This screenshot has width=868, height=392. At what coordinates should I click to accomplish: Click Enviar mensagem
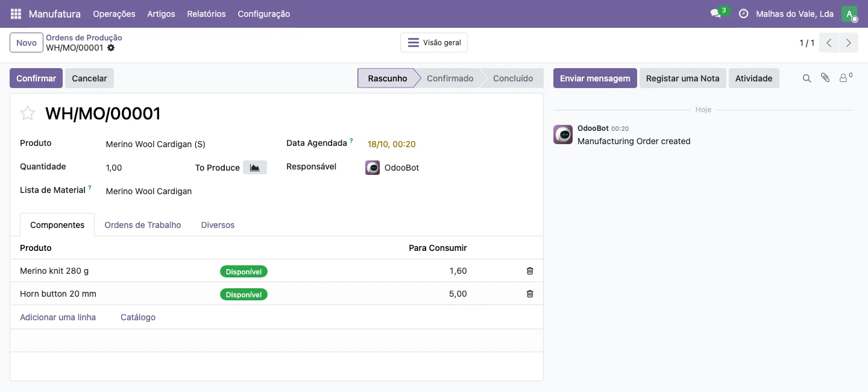coord(595,78)
